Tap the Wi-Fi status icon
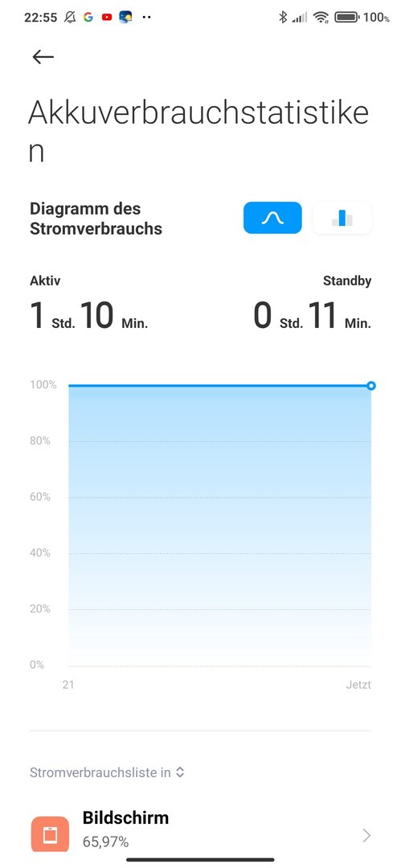Screen dimensions: 401x868 click(321, 17)
